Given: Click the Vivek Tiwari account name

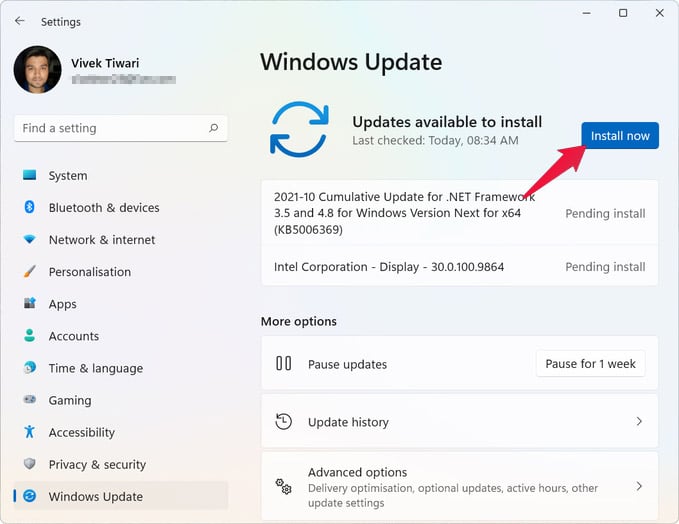Looking at the screenshot, I should (x=105, y=63).
